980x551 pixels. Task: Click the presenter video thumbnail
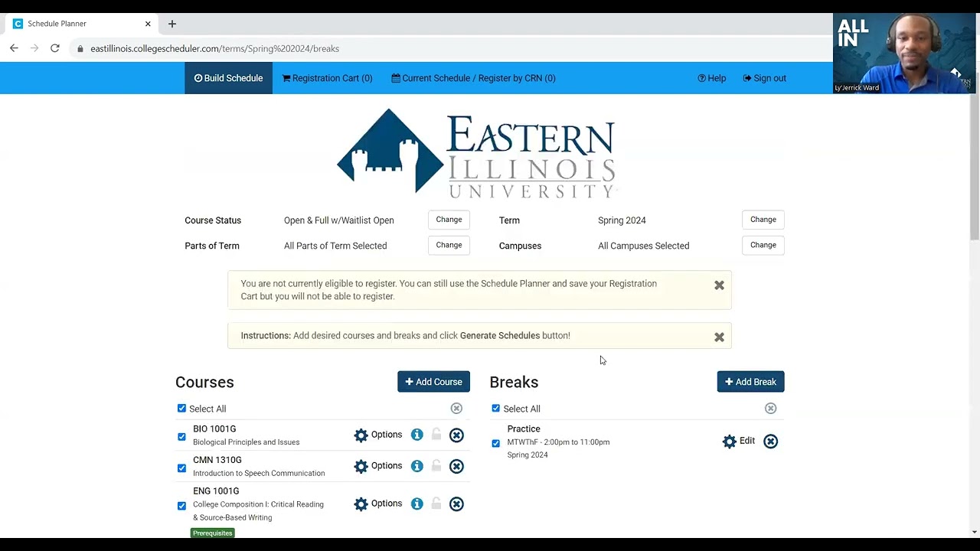pos(904,53)
